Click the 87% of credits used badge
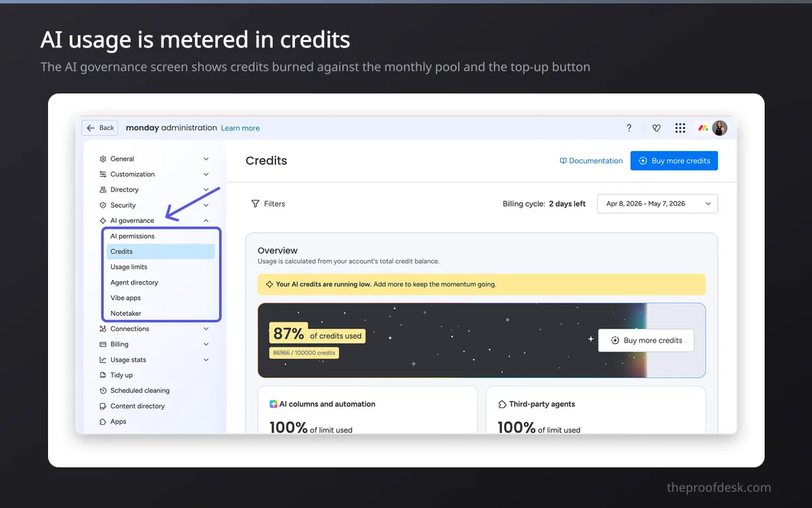Screen dimensions: 812x508 click(x=317, y=333)
